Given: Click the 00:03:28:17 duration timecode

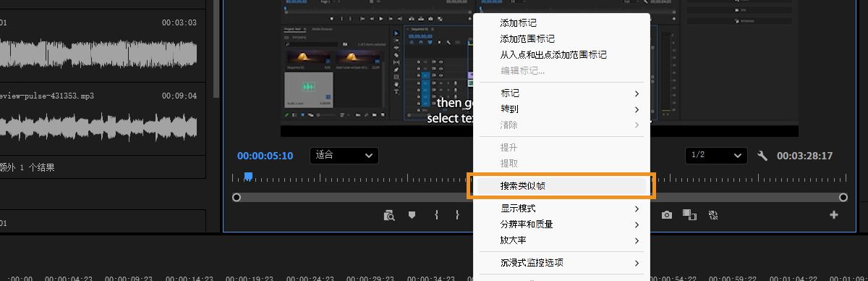Looking at the screenshot, I should click(x=804, y=156).
